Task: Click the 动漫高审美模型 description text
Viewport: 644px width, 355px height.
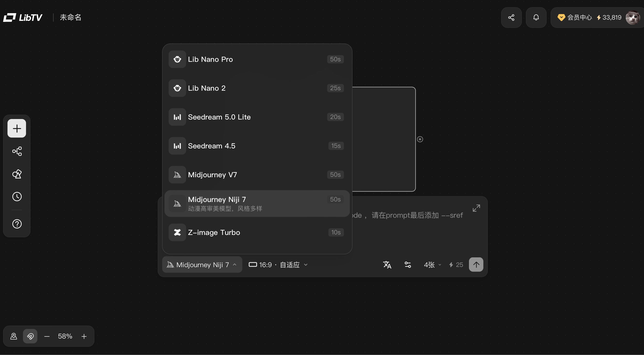Action: [x=225, y=208]
